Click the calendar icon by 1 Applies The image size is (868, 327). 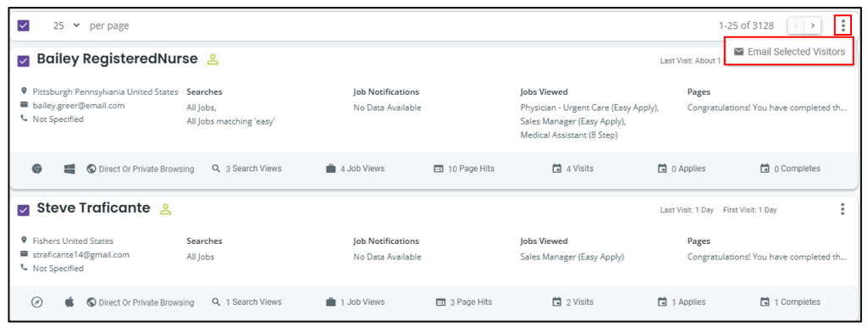point(662,302)
